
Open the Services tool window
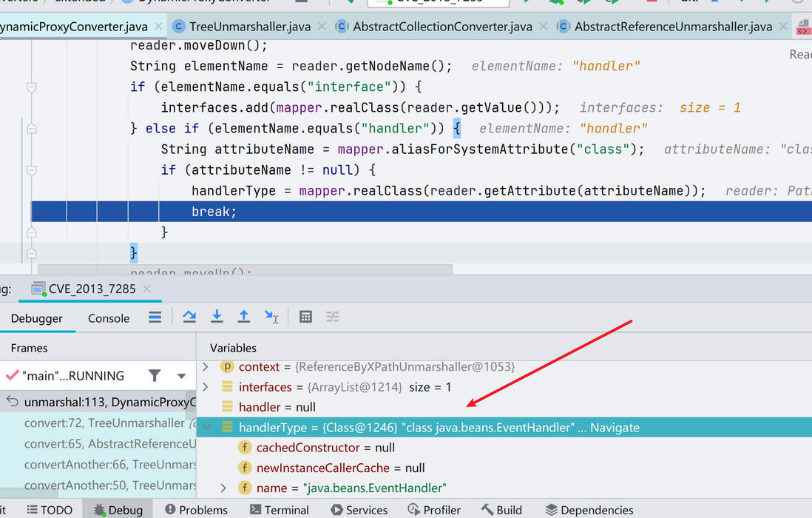pos(359,510)
